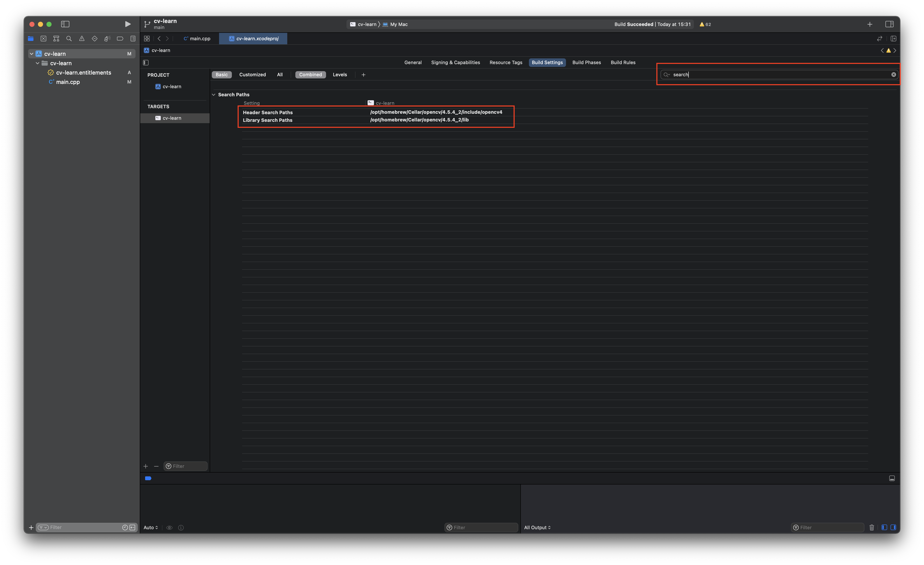Collapse the cv-learn project in the navigator

point(32,54)
